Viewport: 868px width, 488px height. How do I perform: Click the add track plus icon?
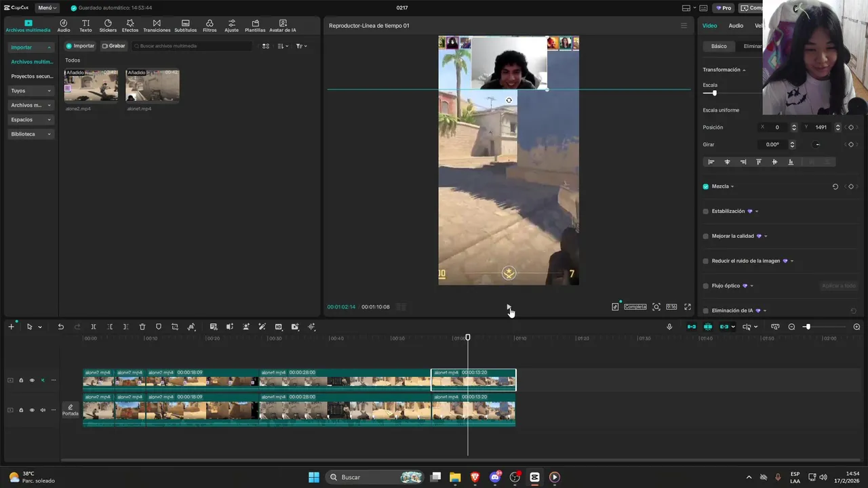point(11,327)
